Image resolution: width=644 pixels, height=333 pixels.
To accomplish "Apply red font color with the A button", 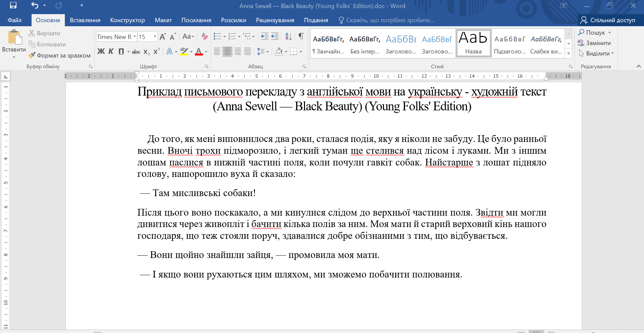I will coord(199,51).
